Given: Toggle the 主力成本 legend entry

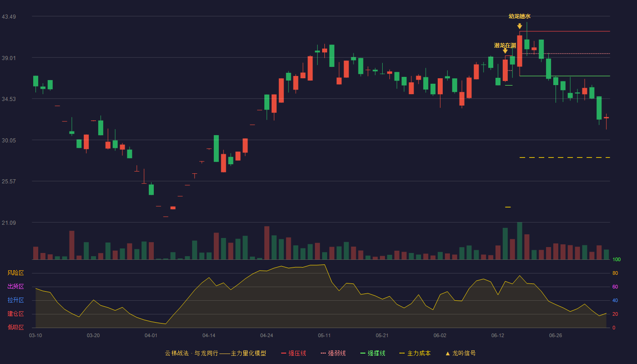Looking at the screenshot, I should click(415, 353).
